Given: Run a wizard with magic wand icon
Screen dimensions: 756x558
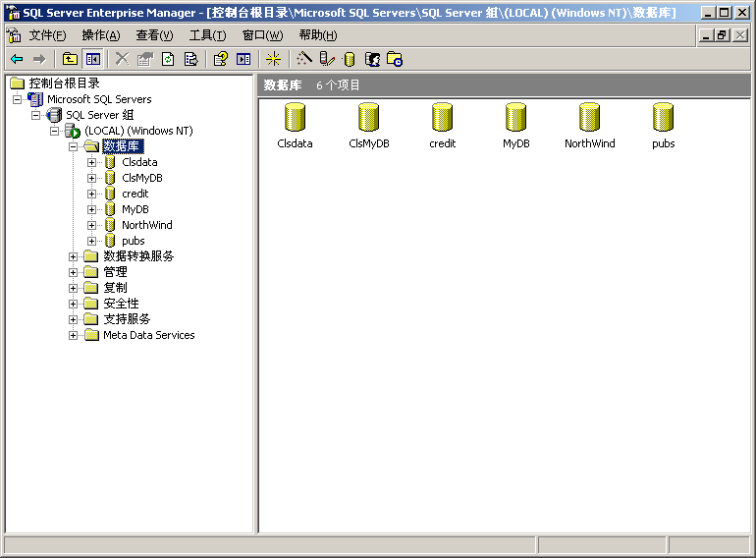Looking at the screenshot, I should (x=303, y=59).
